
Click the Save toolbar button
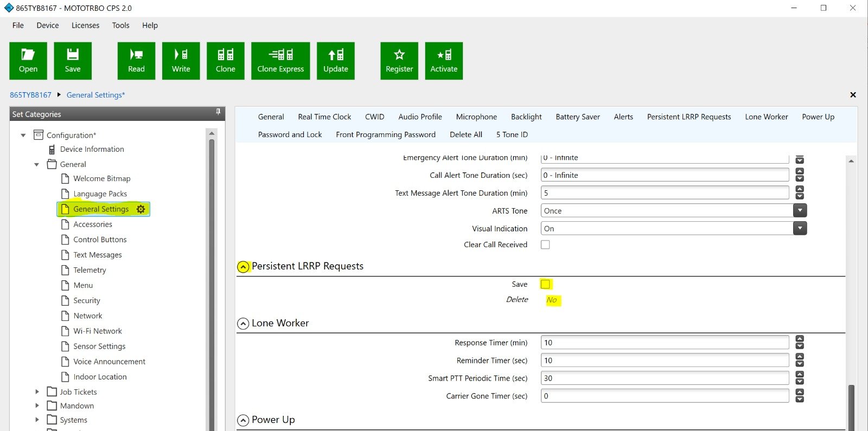tap(73, 61)
